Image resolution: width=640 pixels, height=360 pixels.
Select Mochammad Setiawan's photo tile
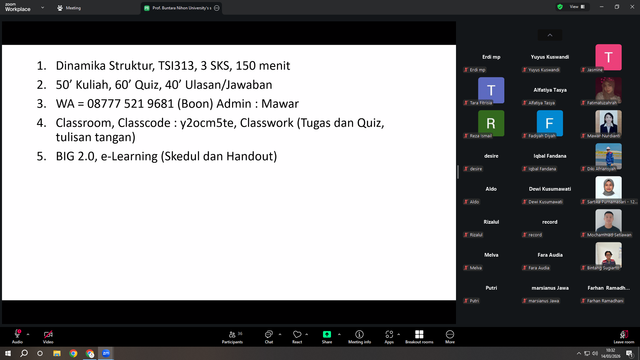[x=608, y=222]
